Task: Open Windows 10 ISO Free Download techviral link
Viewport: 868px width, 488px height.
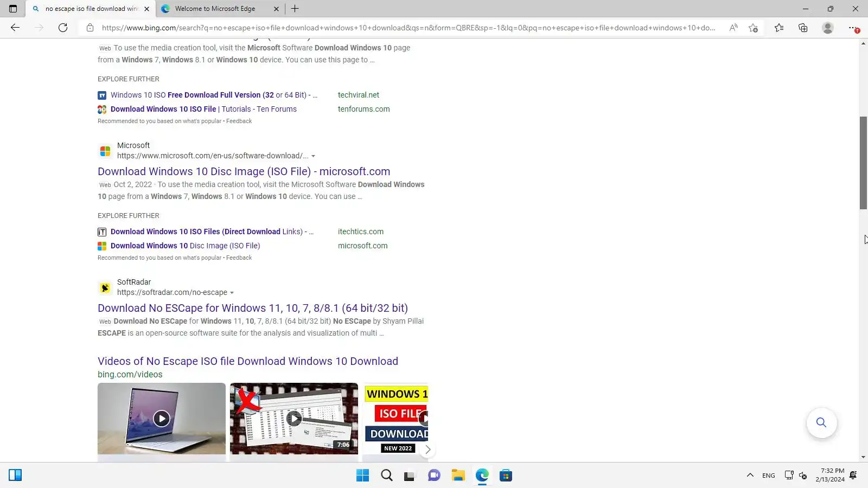Action: click(214, 95)
